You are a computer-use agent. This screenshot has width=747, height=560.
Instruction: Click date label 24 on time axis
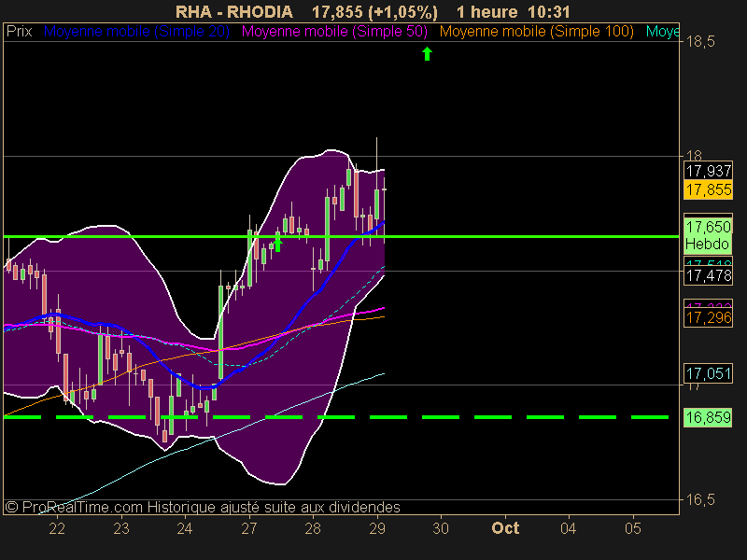tap(185, 528)
